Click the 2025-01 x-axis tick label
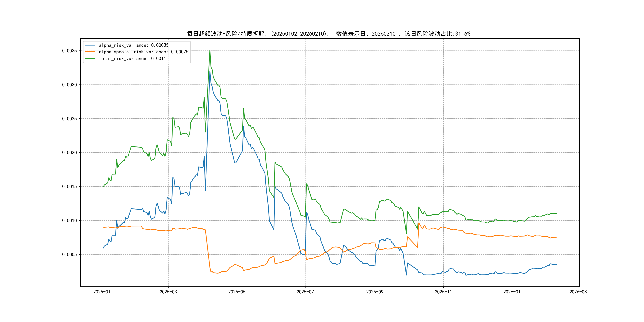This screenshot has width=644, height=322. [102, 292]
